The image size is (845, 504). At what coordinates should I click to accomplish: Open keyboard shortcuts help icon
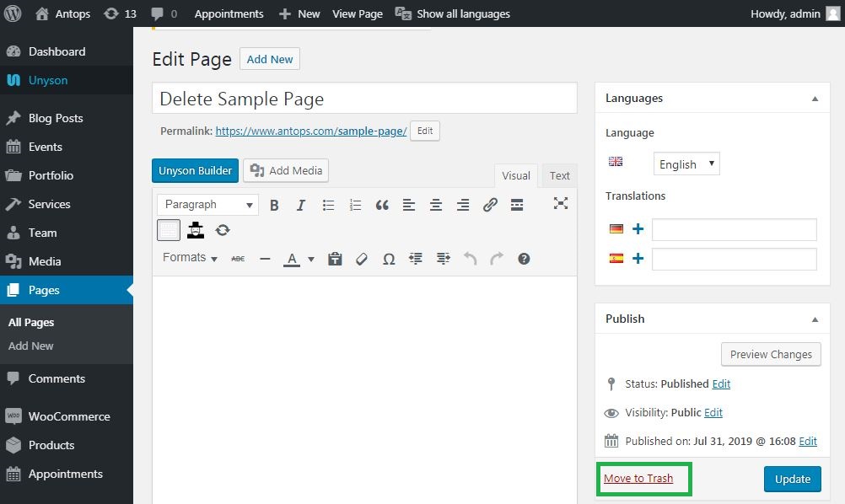point(524,259)
